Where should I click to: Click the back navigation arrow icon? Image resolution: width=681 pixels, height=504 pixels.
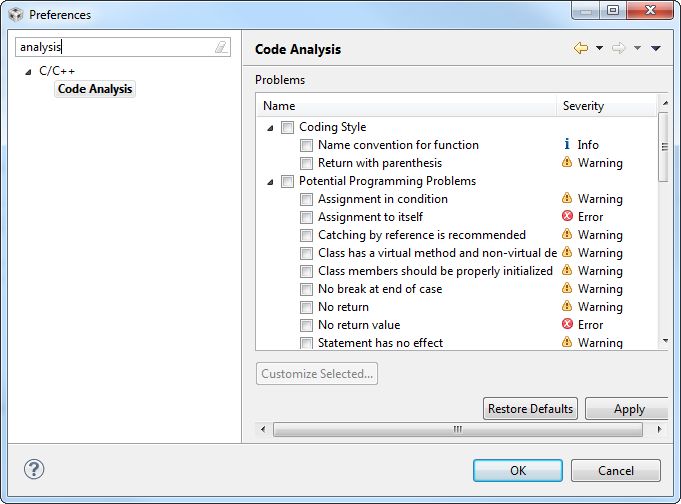[580, 48]
